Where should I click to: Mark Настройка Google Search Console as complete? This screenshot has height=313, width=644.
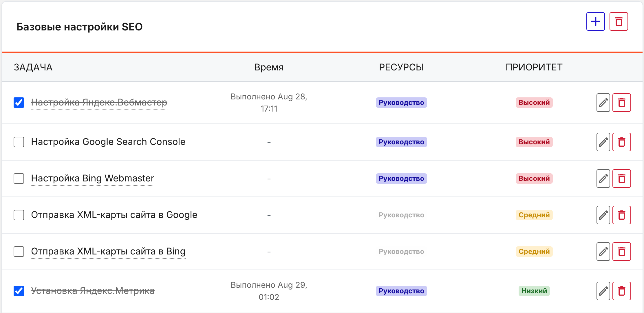[19, 142]
